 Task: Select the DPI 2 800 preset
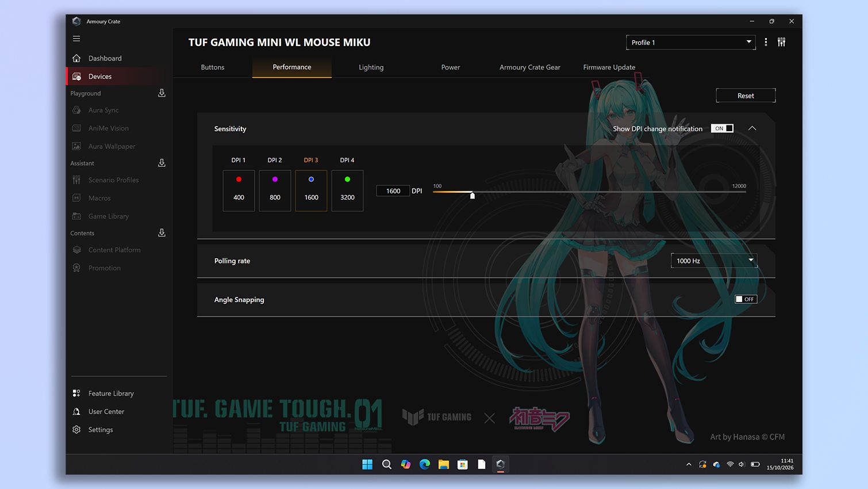275,190
